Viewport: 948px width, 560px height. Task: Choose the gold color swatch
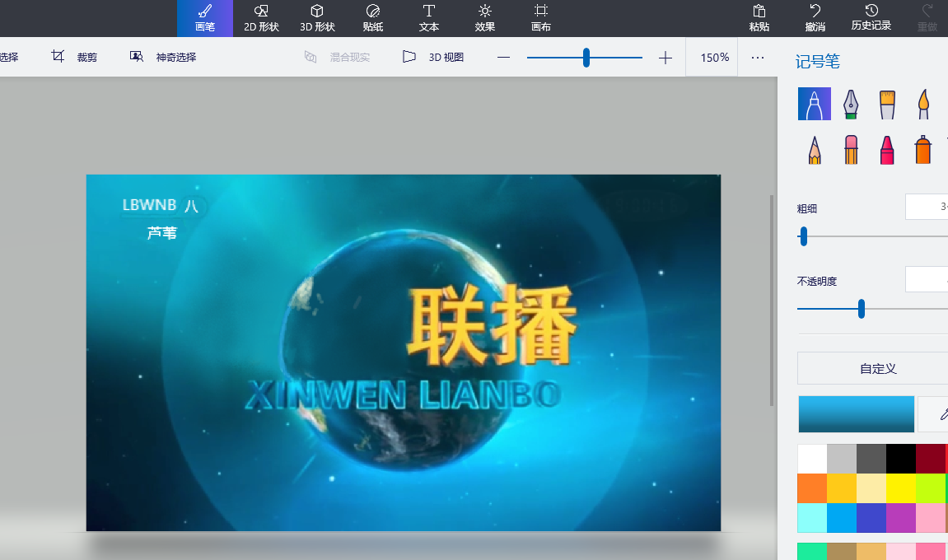pos(842,488)
